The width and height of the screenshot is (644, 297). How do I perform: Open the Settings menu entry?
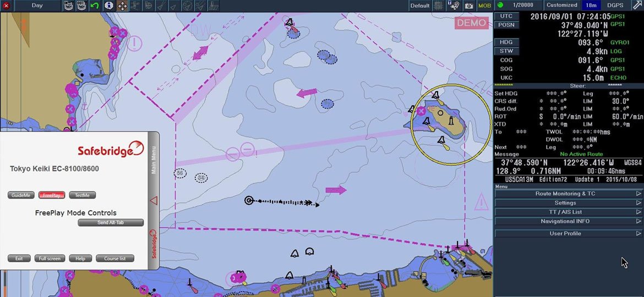(x=569, y=203)
